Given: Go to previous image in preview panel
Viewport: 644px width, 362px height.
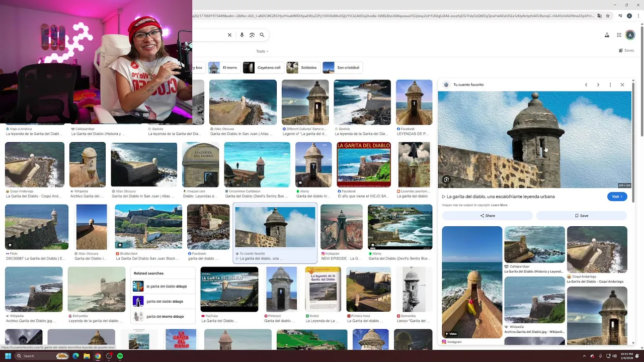Looking at the screenshot, I should click(x=586, y=85).
